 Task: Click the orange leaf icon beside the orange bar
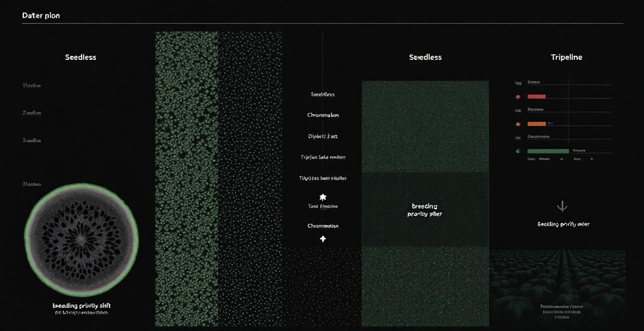(518, 124)
